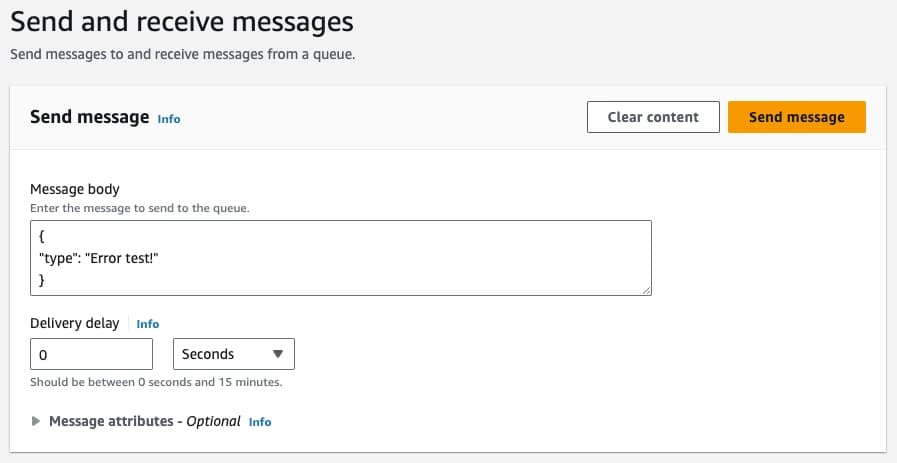This screenshot has width=897, height=463.
Task: Click inside the Message body text area
Action: coord(400,258)
